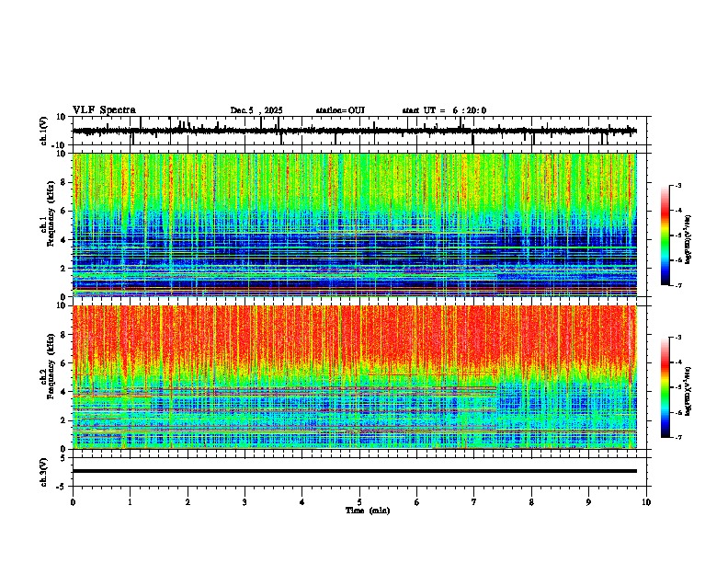Click the "-7" tick on ch.1 colorbar

click(677, 285)
